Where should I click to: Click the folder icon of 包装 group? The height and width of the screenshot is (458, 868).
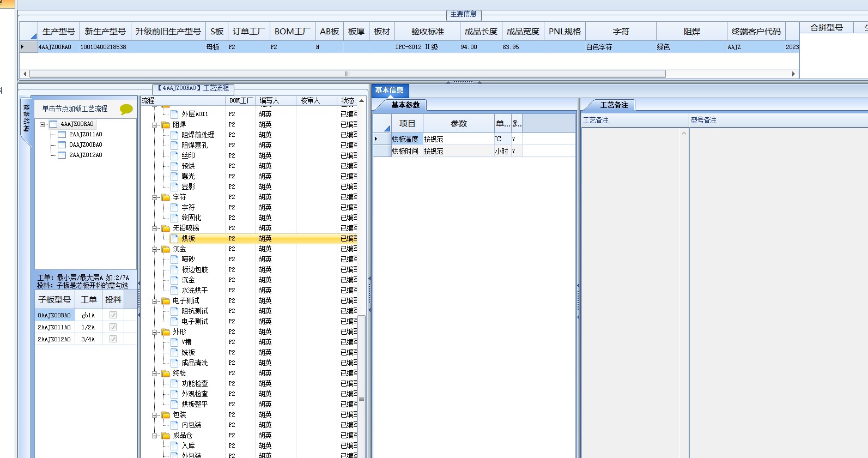tap(166, 414)
